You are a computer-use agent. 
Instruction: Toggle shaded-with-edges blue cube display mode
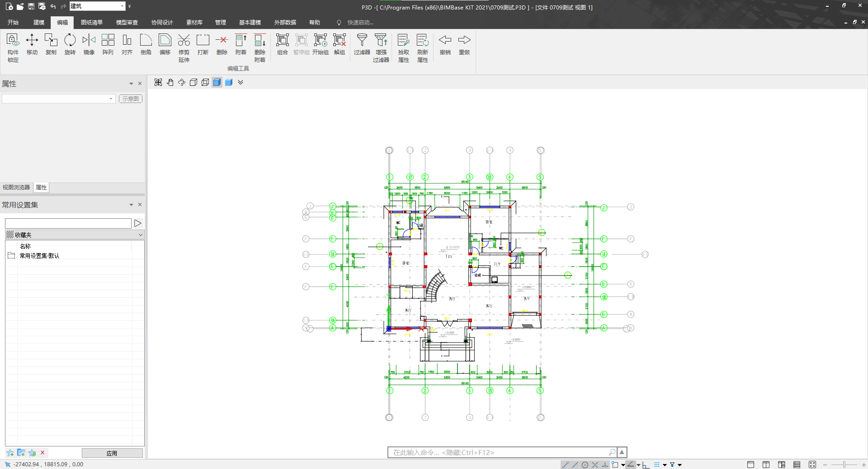pyautogui.click(x=217, y=82)
